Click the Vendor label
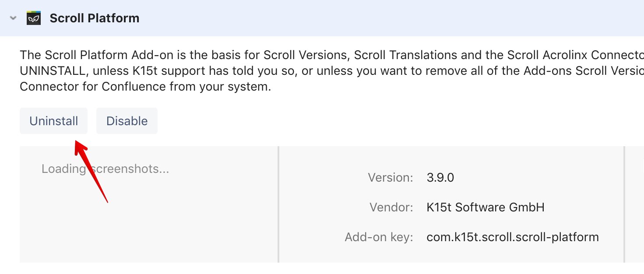644x274 pixels. click(391, 207)
